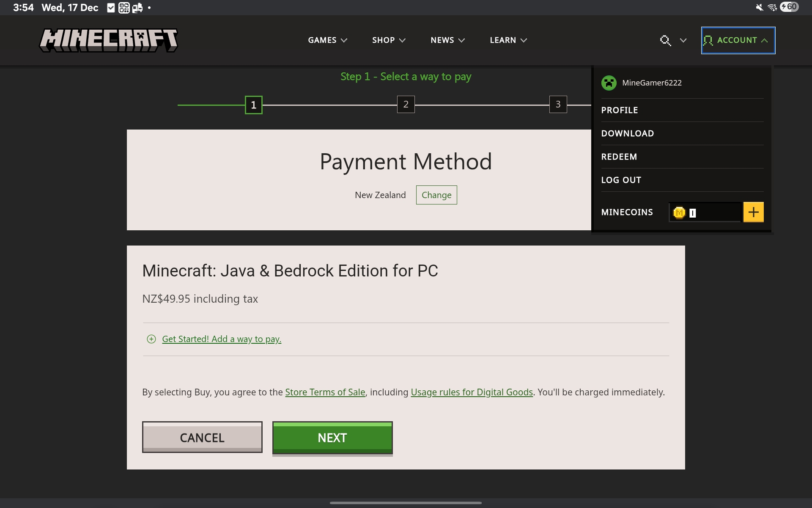Select Redeem in account menu
Viewport: 812px width, 508px height.
pos(619,157)
